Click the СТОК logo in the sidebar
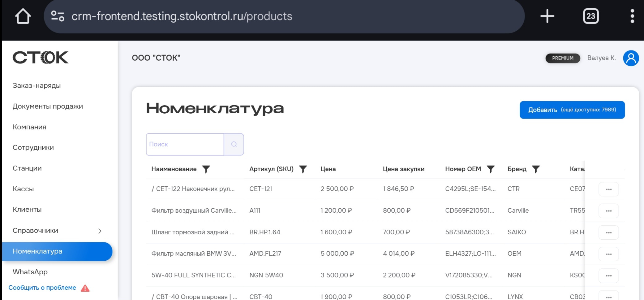Image resolution: width=644 pixels, height=300 pixels. pyautogui.click(x=41, y=58)
